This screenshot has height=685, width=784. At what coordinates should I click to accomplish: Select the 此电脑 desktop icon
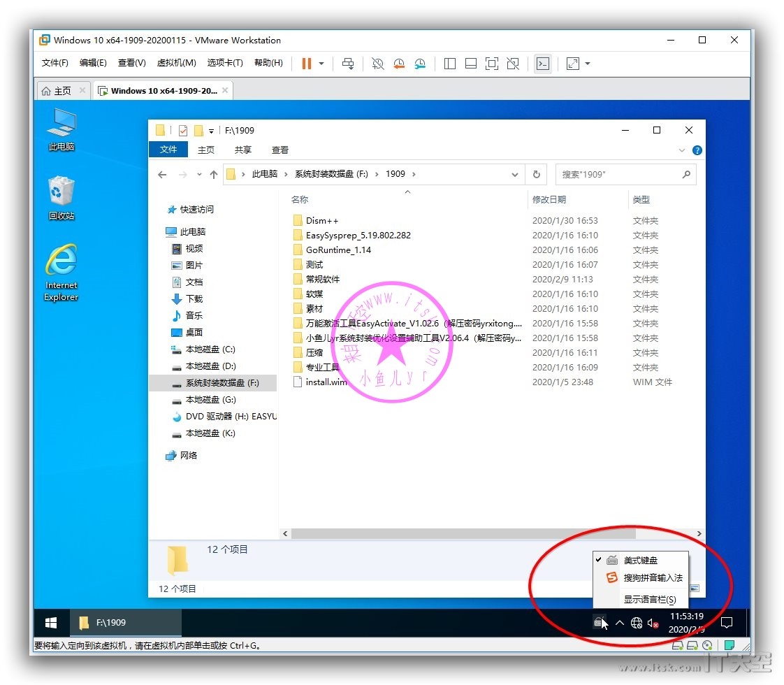[x=61, y=130]
